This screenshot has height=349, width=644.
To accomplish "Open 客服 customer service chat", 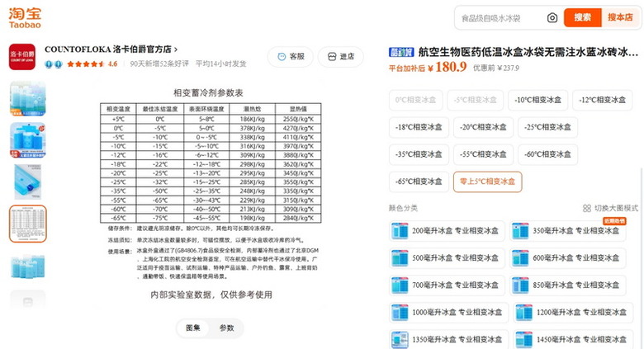I will click(291, 57).
